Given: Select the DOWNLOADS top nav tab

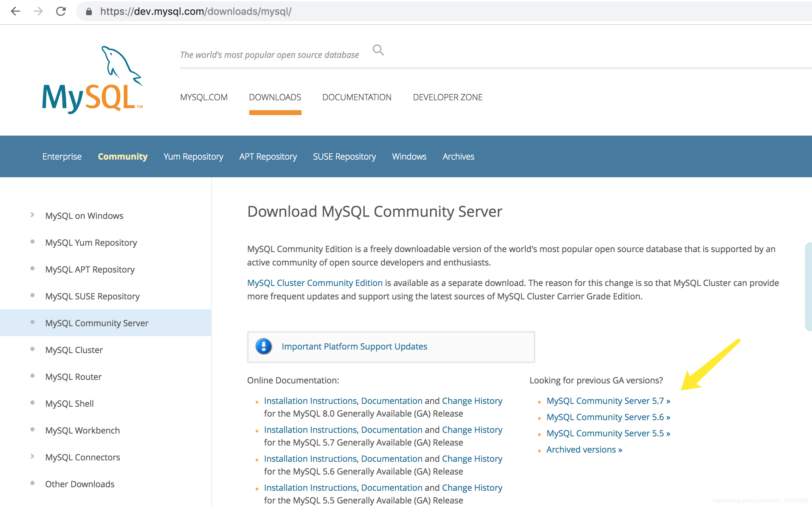Looking at the screenshot, I should click(275, 97).
